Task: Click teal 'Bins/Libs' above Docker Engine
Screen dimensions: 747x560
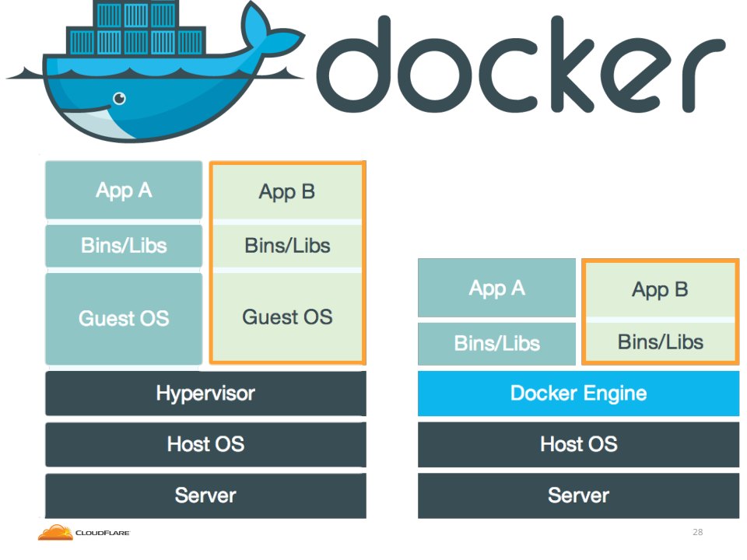Action: [x=497, y=343]
